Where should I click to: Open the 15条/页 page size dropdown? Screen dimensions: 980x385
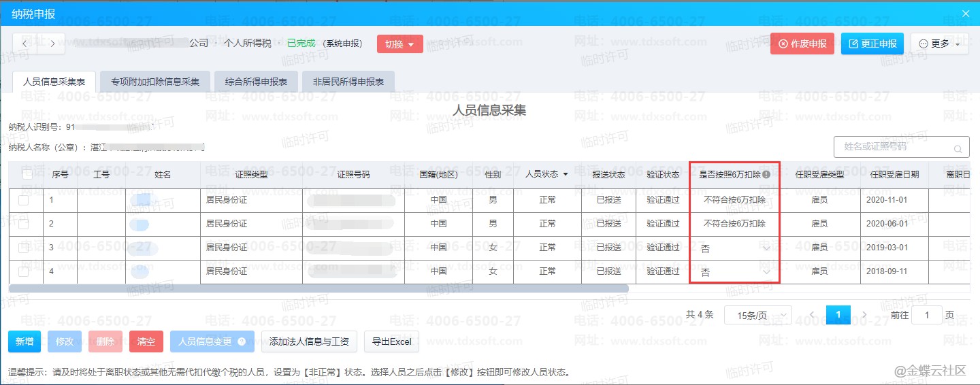[x=757, y=315]
